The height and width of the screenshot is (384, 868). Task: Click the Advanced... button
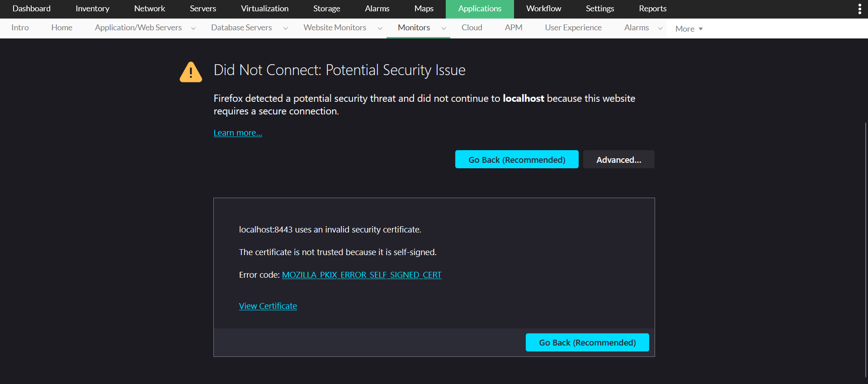click(618, 160)
